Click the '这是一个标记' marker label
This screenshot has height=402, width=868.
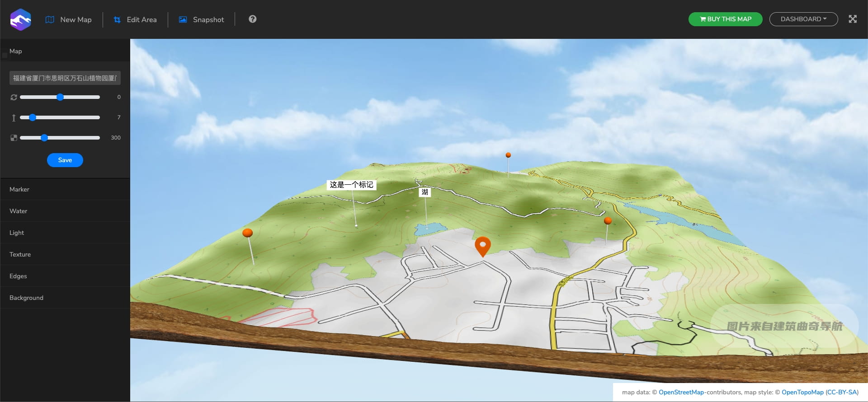pyautogui.click(x=351, y=185)
